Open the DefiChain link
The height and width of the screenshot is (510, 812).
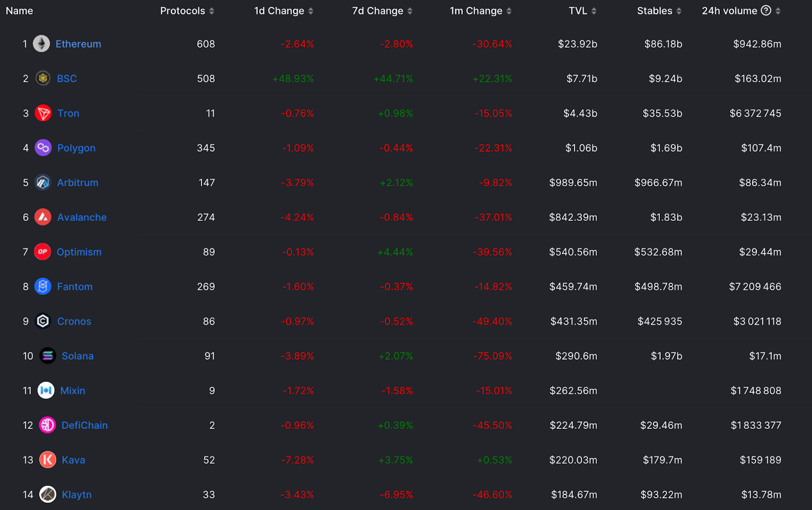point(84,425)
